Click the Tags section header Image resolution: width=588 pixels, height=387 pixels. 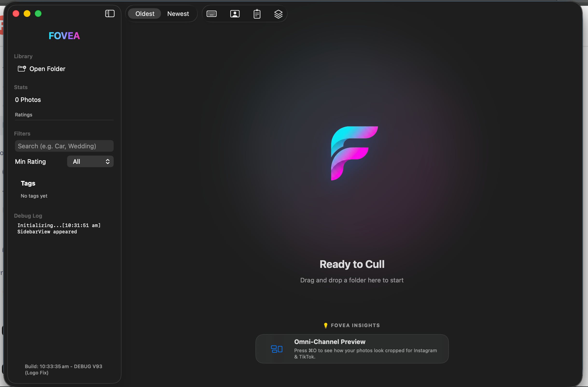coord(28,183)
